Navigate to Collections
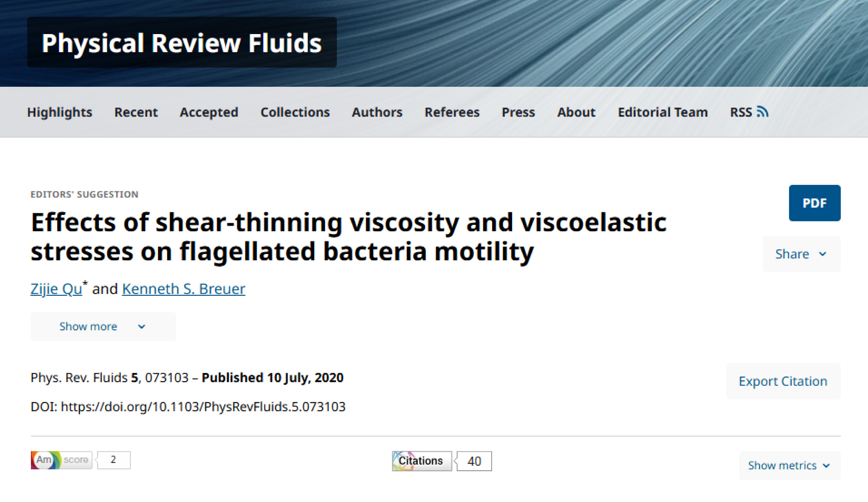The height and width of the screenshot is (502, 868). (x=295, y=112)
